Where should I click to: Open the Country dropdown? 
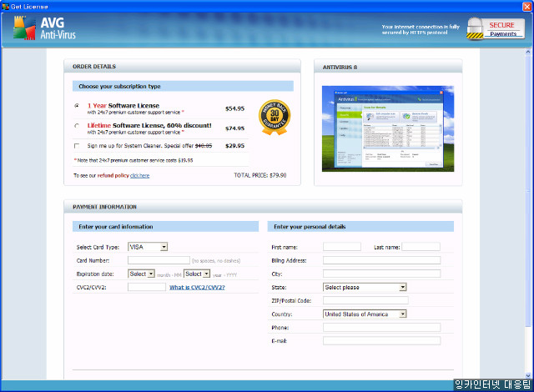click(365, 314)
